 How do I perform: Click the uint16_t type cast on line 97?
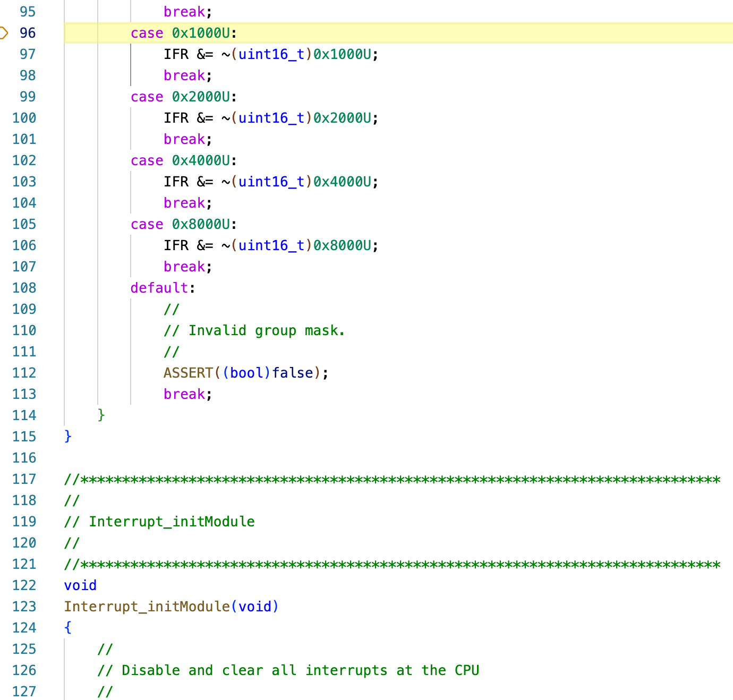[x=271, y=54]
